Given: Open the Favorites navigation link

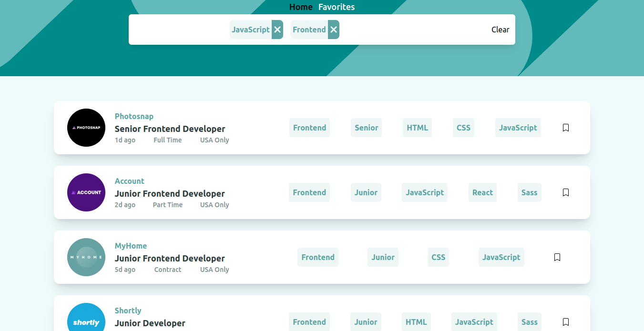Looking at the screenshot, I should click(337, 7).
